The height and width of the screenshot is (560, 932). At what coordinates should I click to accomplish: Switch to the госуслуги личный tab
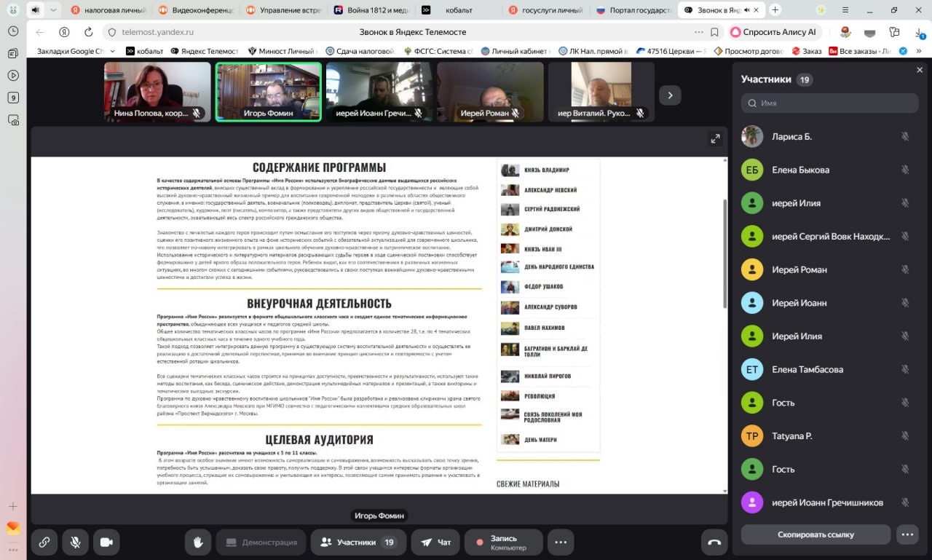pyautogui.click(x=546, y=10)
